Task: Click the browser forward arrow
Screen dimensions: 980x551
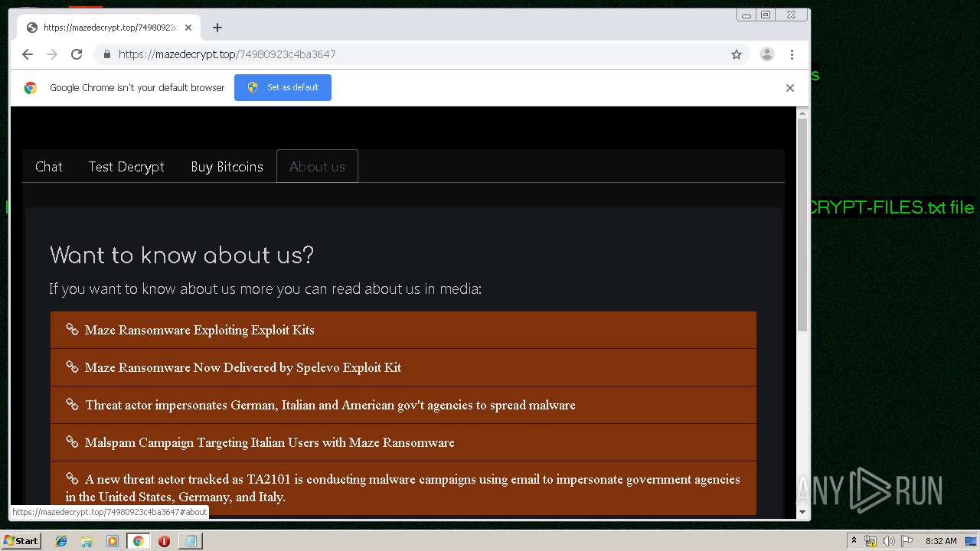Action: [52, 54]
